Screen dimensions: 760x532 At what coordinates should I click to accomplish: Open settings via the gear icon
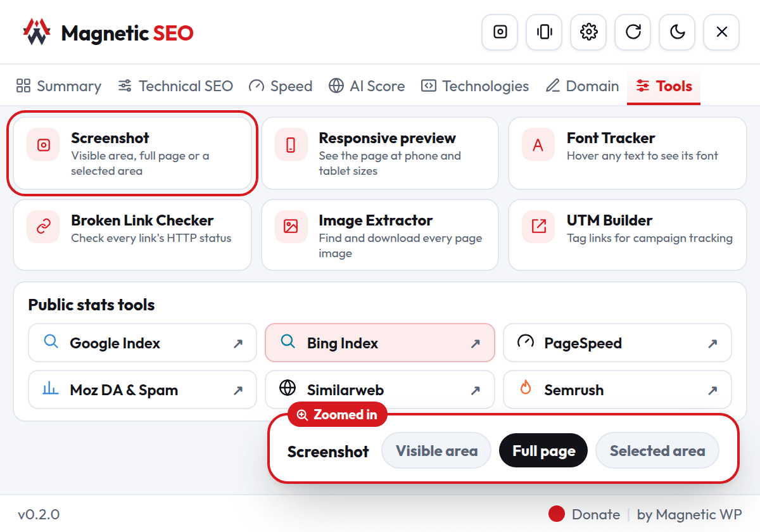coord(589,32)
